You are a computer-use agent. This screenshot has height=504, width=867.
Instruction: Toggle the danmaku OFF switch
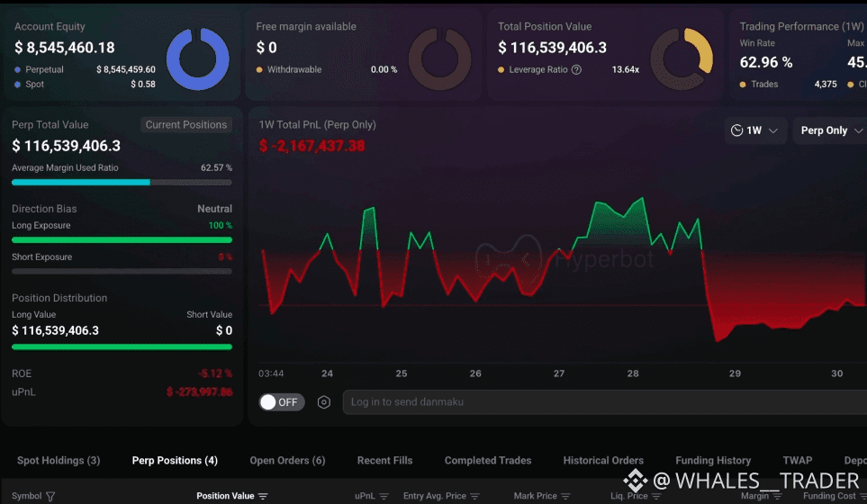point(282,402)
